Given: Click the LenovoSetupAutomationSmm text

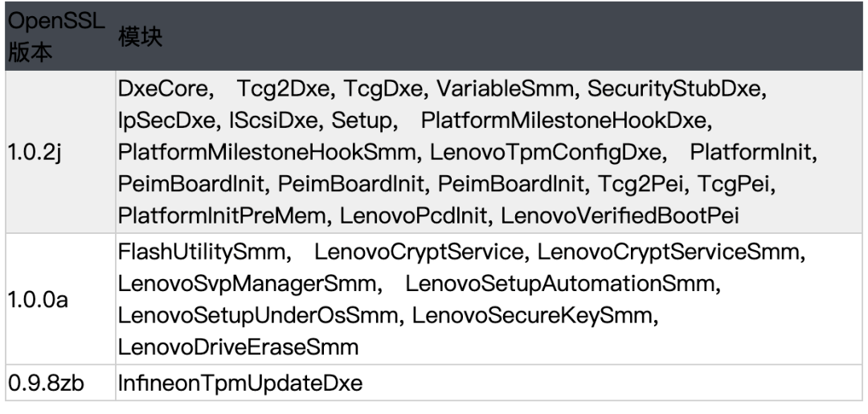Looking at the screenshot, I should tap(559, 284).
